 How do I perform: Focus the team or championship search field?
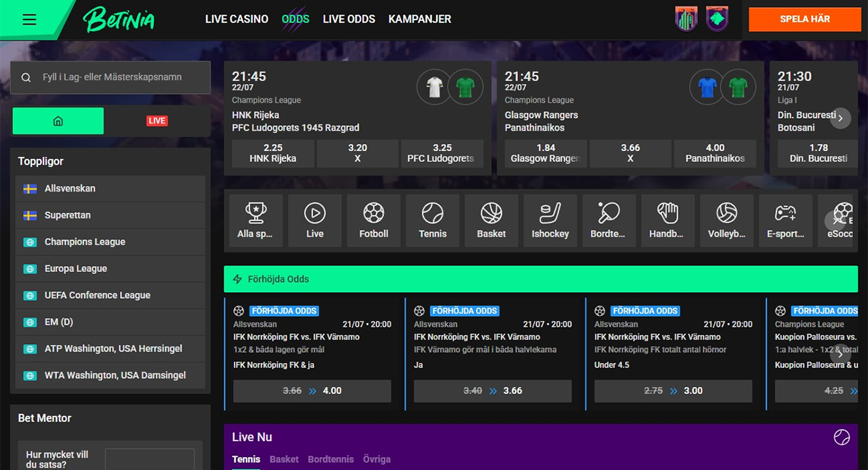point(111,77)
